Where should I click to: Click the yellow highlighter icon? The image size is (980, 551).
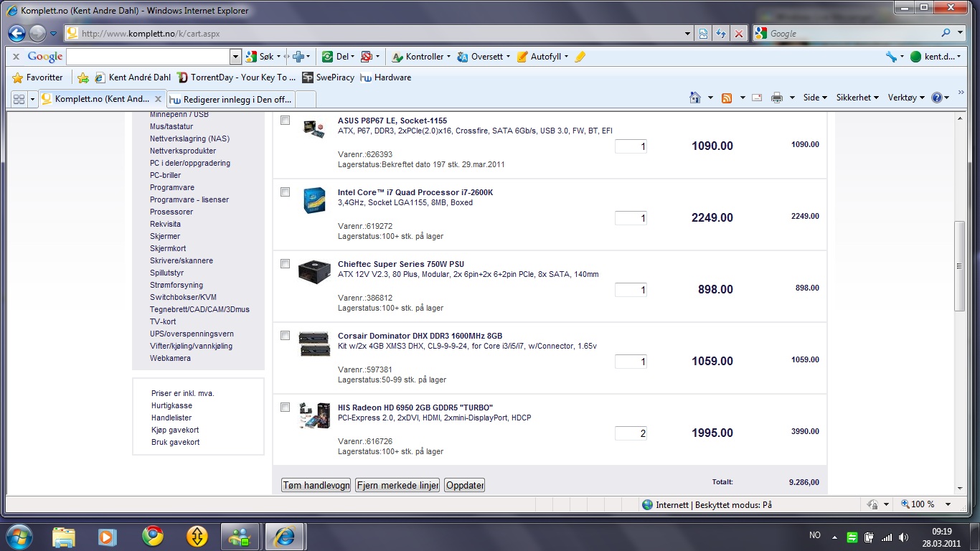[x=580, y=57]
